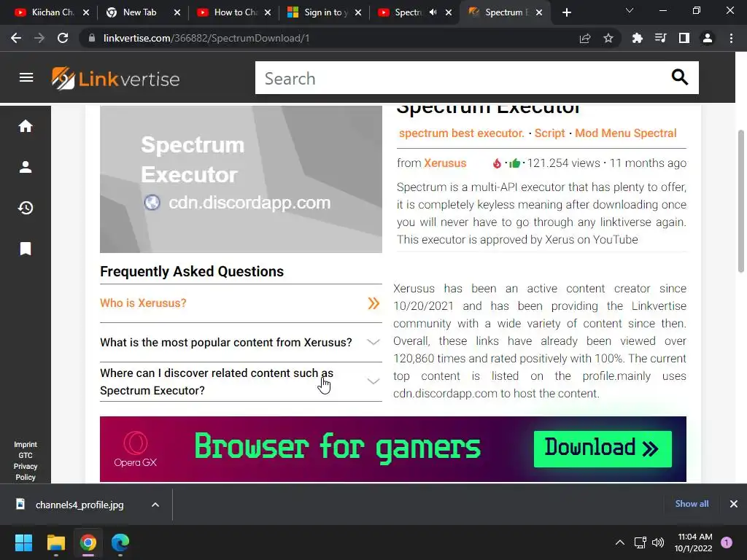Image resolution: width=747 pixels, height=560 pixels.
Task: Click the network icon in system tray
Action: point(640,542)
